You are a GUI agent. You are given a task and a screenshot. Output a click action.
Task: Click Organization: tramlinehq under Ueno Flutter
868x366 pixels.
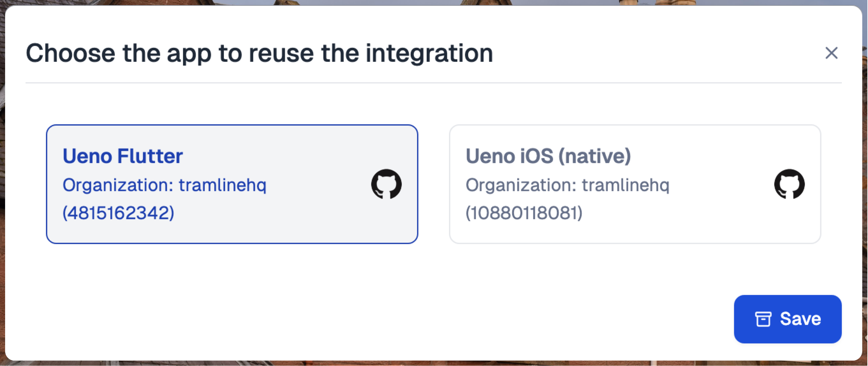coord(164,185)
